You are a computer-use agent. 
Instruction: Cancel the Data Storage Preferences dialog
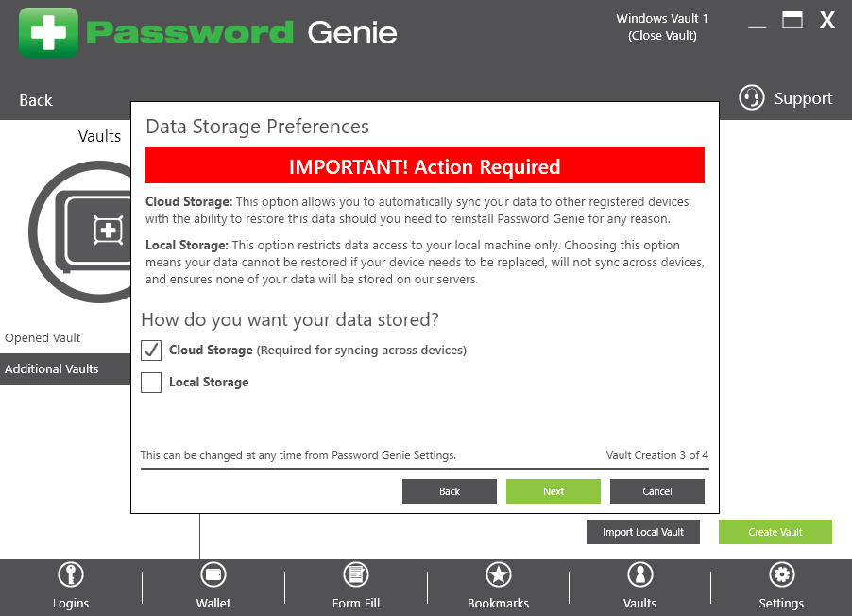[x=656, y=491]
